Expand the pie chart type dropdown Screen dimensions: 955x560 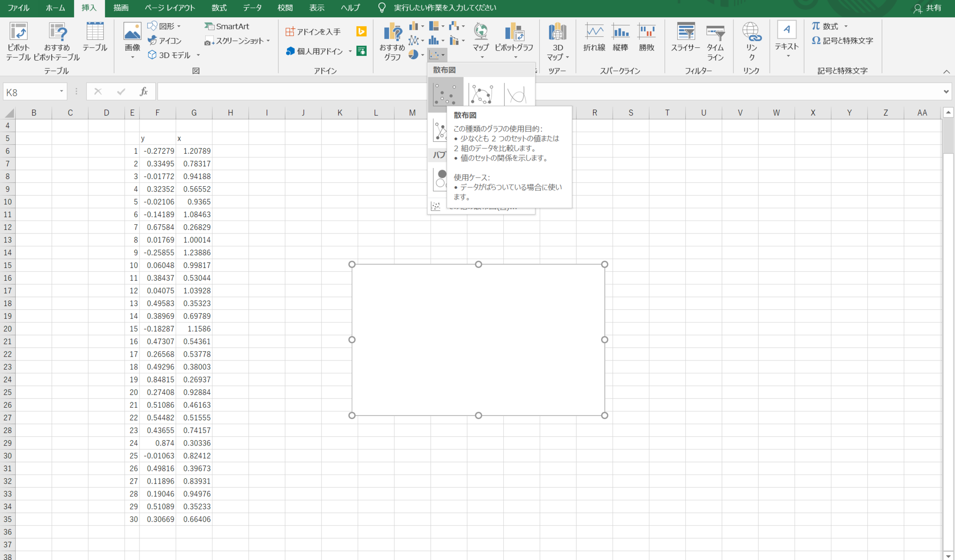click(423, 55)
